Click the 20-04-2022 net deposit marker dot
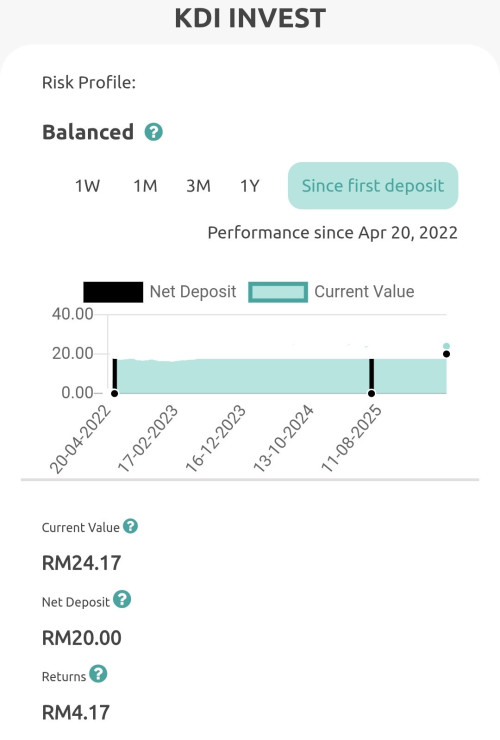500x740 pixels. (114, 393)
